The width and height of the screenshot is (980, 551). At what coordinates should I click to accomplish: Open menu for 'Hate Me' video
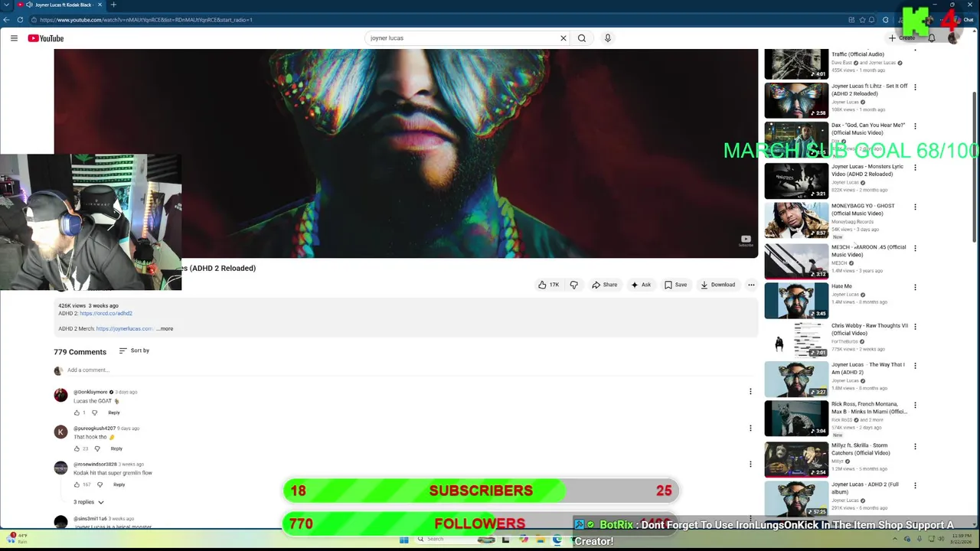click(x=915, y=287)
